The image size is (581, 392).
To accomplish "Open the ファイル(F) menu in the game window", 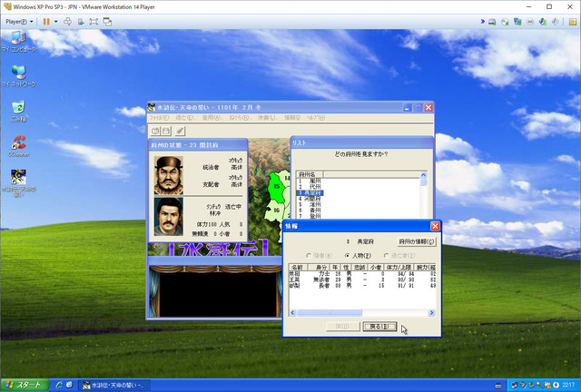I will (x=159, y=117).
